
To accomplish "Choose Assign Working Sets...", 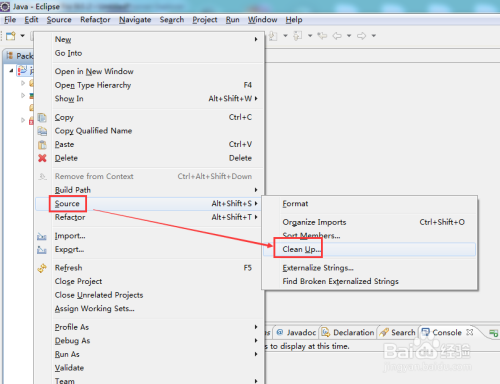I will [x=148, y=309].
